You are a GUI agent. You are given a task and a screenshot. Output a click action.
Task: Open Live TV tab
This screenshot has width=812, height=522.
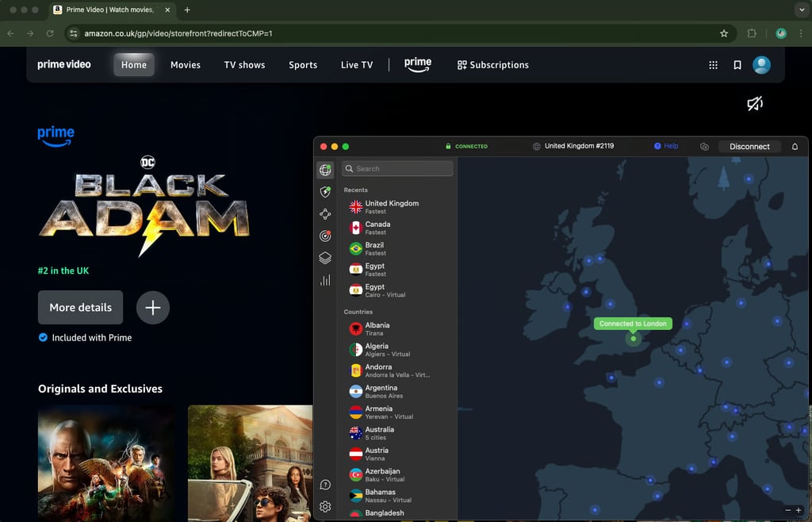(x=357, y=65)
